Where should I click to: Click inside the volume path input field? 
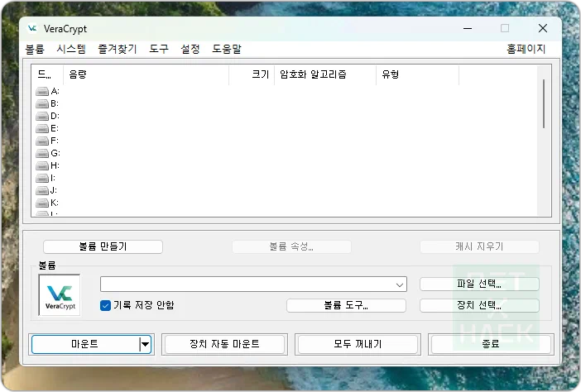[247, 284]
